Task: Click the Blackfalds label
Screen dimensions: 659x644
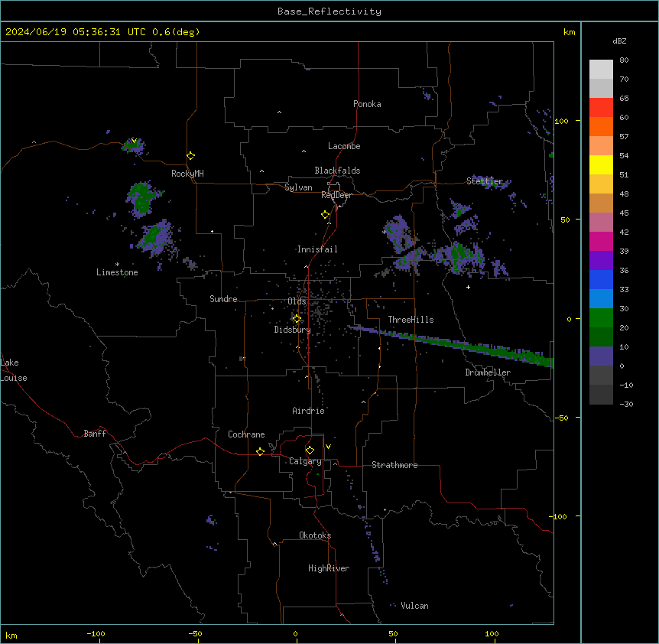Action: pyautogui.click(x=337, y=171)
